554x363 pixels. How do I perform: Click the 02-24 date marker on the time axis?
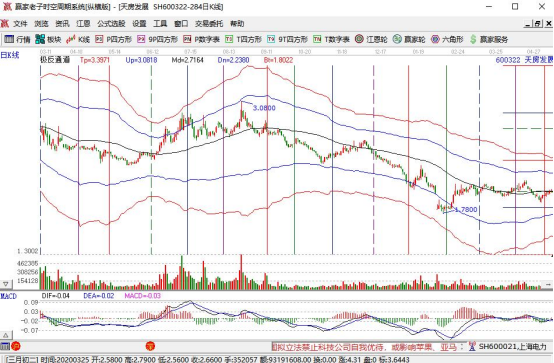pyautogui.click(x=458, y=52)
